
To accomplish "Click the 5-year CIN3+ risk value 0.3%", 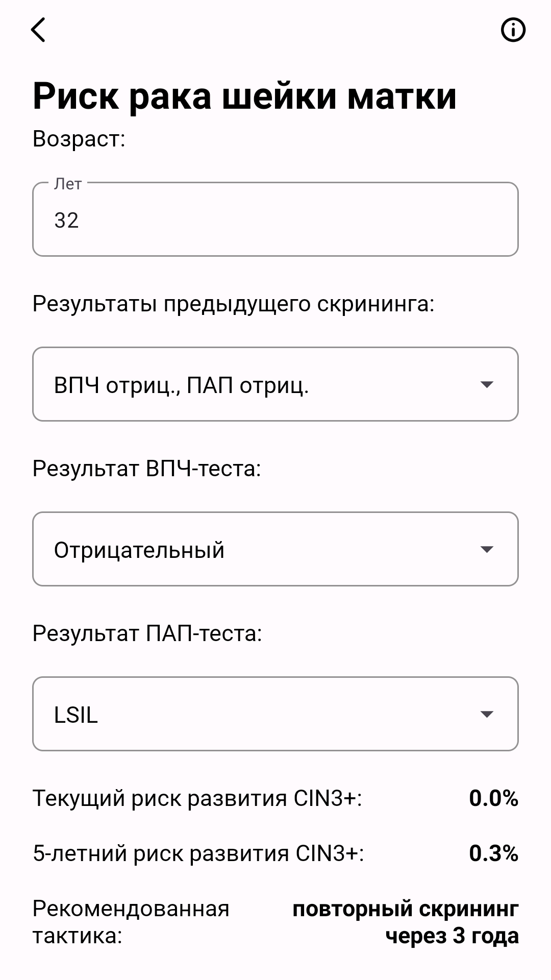I will point(494,853).
